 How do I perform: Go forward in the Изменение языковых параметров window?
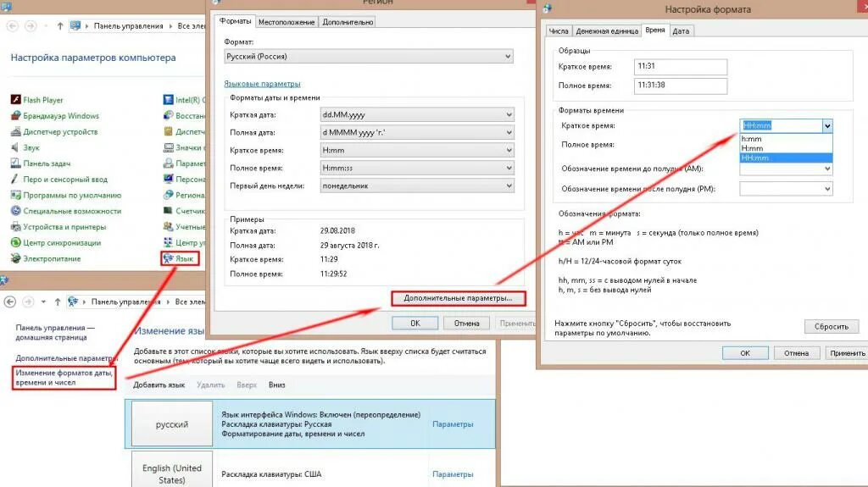[28, 302]
